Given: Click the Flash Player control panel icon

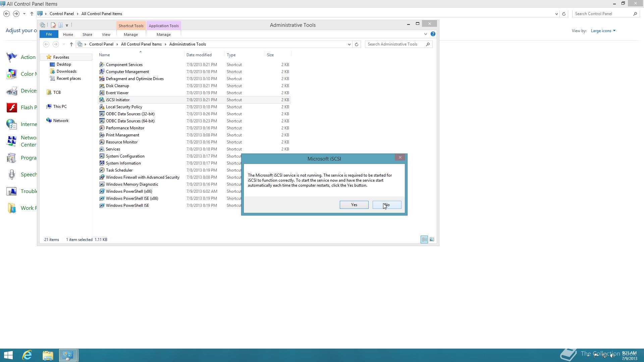Looking at the screenshot, I should point(12,108).
